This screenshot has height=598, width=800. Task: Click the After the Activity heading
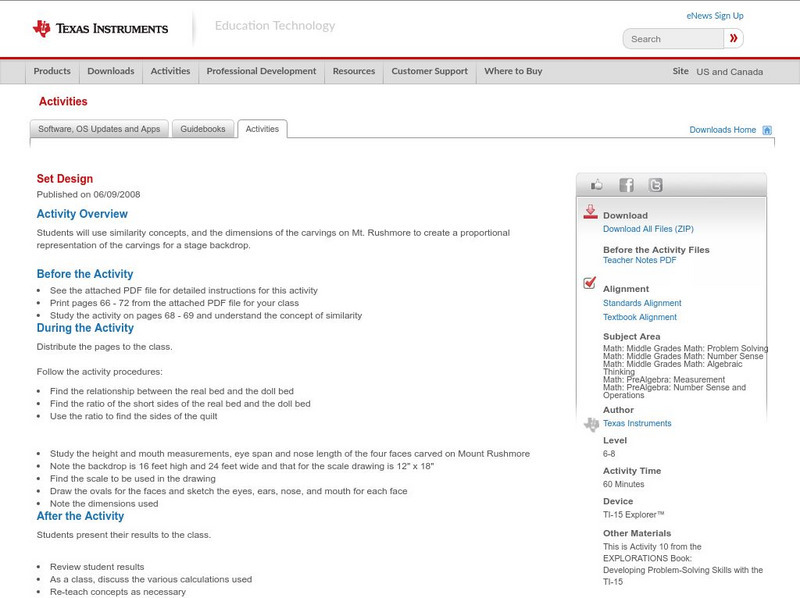[80, 516]
